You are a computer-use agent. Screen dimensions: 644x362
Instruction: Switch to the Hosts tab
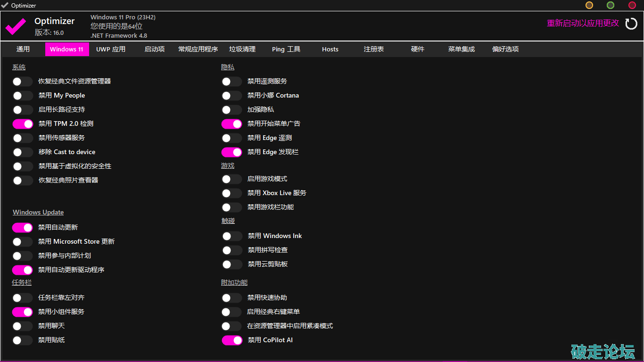tap(330, 49)
